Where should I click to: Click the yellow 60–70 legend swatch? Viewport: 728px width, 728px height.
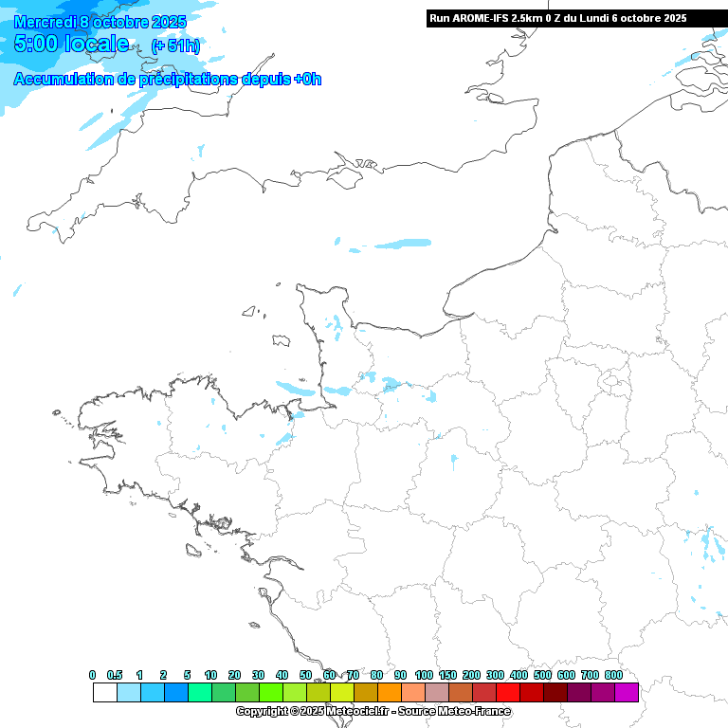[x=341, y=692]
